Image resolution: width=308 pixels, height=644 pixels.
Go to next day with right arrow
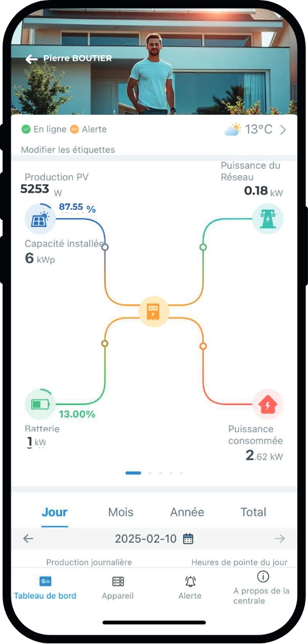tap(279, 538)
